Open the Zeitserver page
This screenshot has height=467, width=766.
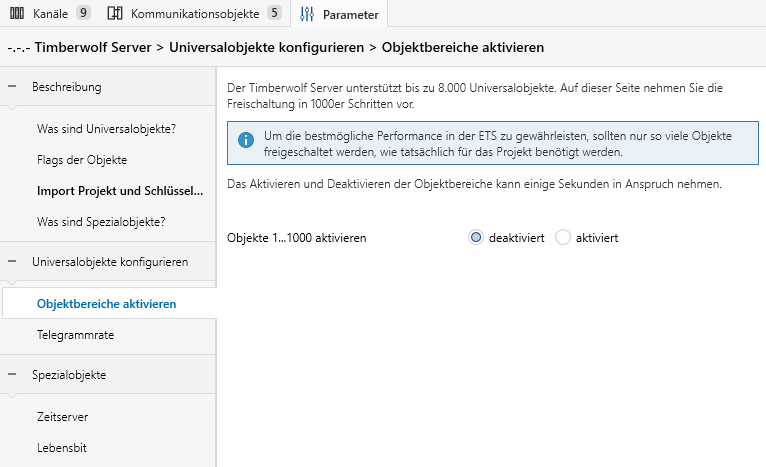63,417
